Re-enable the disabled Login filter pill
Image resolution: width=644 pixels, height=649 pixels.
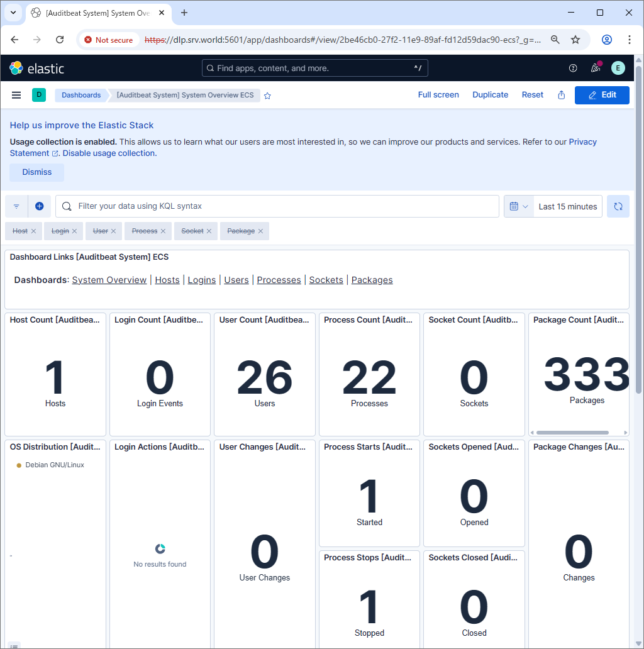59,231
